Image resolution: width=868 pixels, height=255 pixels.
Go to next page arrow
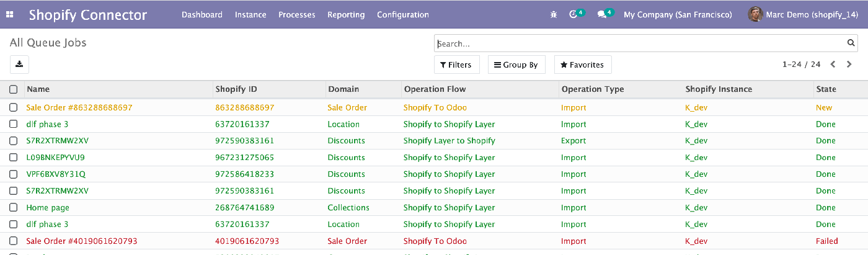[849, 65]
